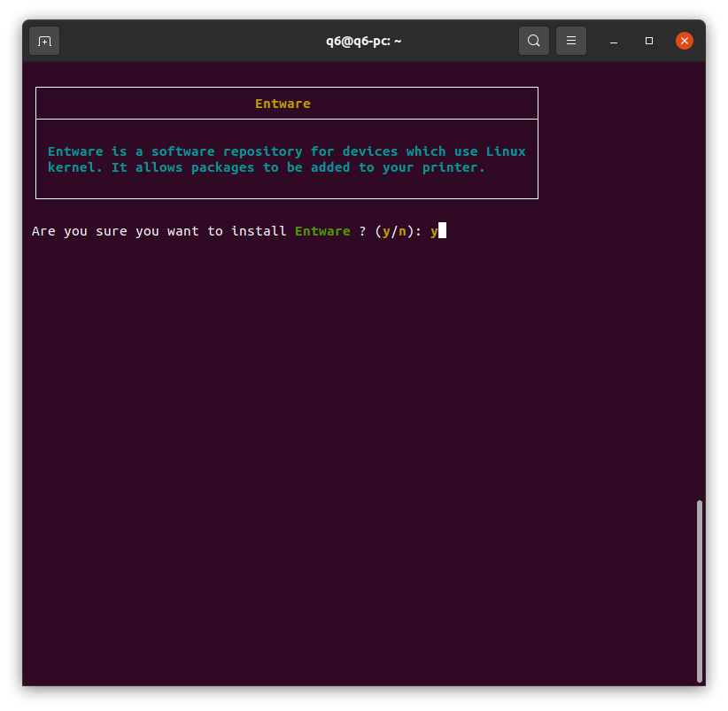This screenshot has height=711, width=728.
Task: Click the green Entware word in prompt
Action: pos(322,231)
